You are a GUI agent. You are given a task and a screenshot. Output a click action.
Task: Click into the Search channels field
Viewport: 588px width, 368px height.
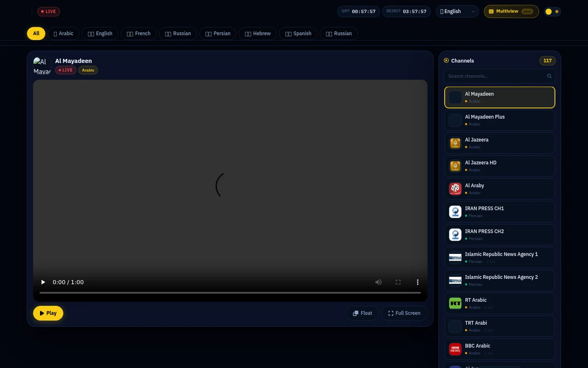pyautogui.click(x=500, y=76)
